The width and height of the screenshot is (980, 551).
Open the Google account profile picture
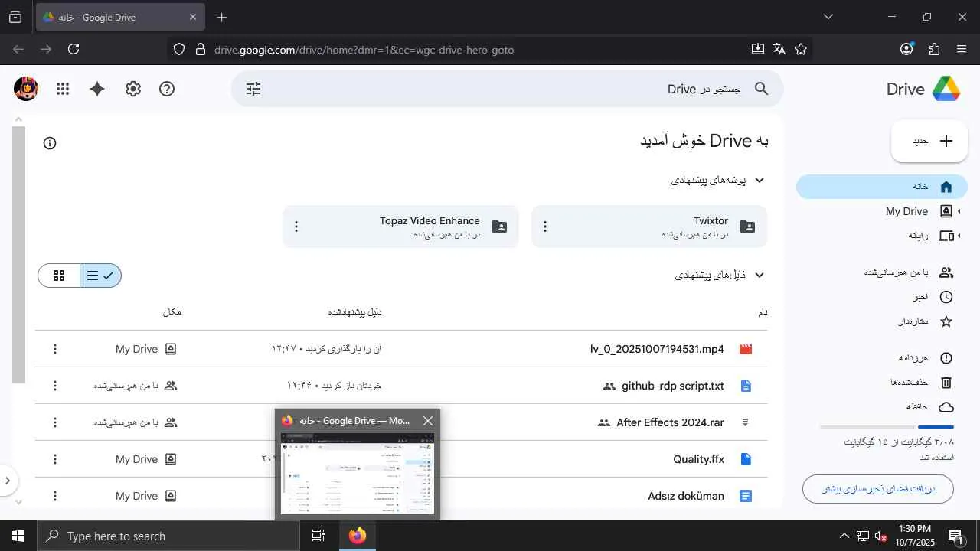pyautogui.click(x=26, y=89)
